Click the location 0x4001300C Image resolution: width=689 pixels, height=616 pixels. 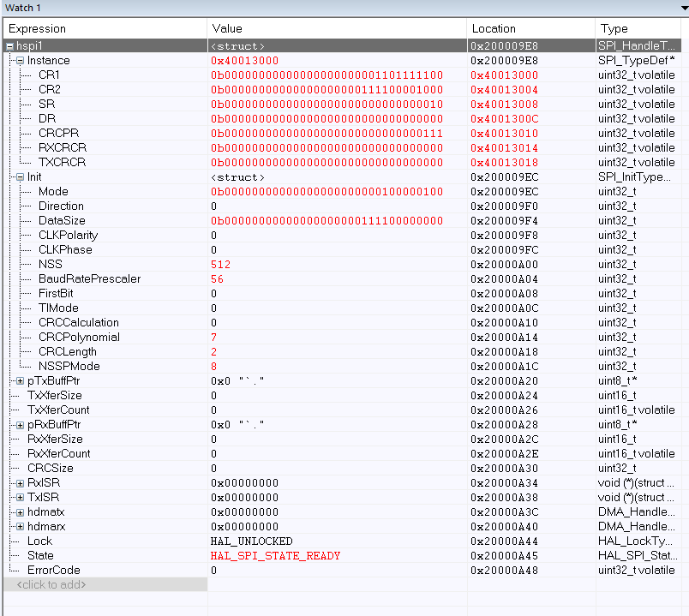pyautogui.click(x=505, y=119)
